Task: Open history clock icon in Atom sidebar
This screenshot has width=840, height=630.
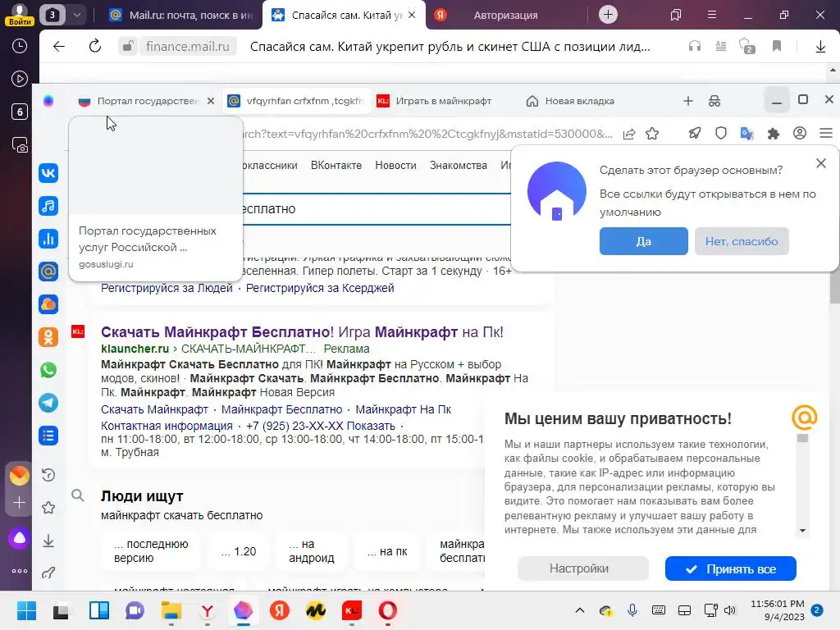Action: pyautogui.click(x=48, y=475)
